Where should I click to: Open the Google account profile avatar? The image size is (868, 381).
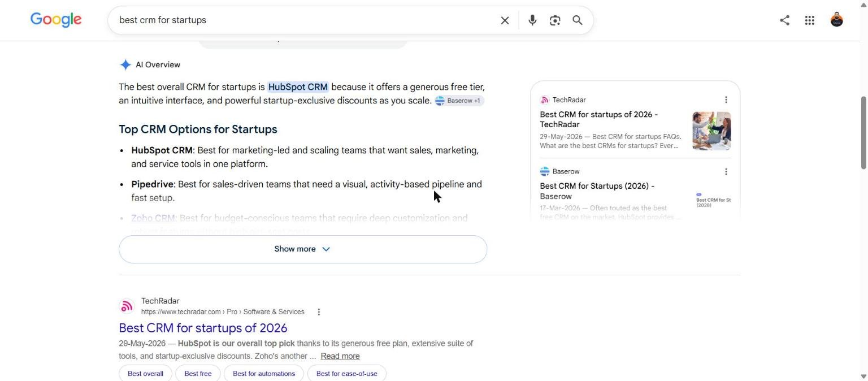pos(837,20)
